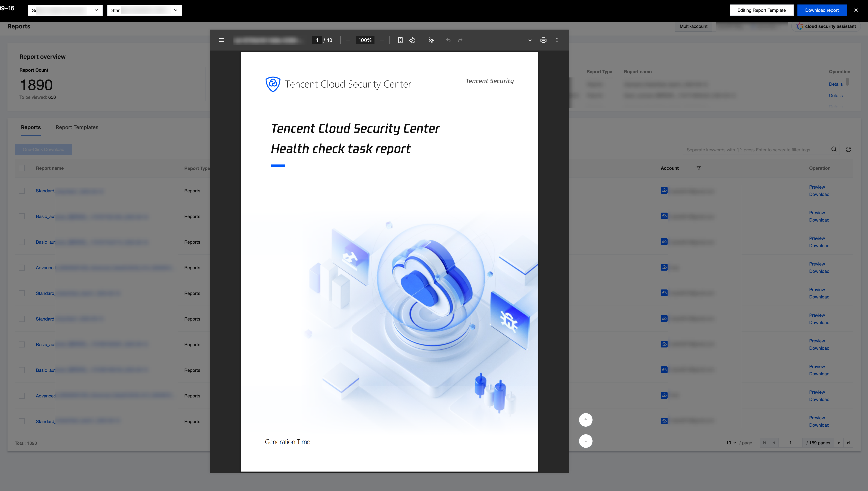Click the PDF download icon
868x491 pixels.
pyautogui.click(x=530, y=40)
